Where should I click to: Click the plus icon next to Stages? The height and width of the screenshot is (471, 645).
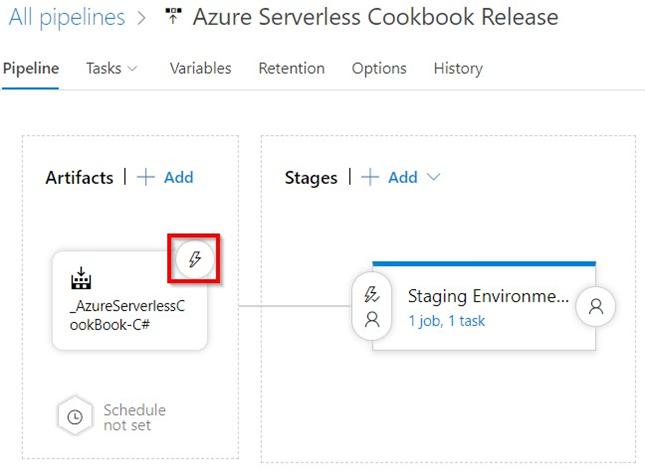371,177
